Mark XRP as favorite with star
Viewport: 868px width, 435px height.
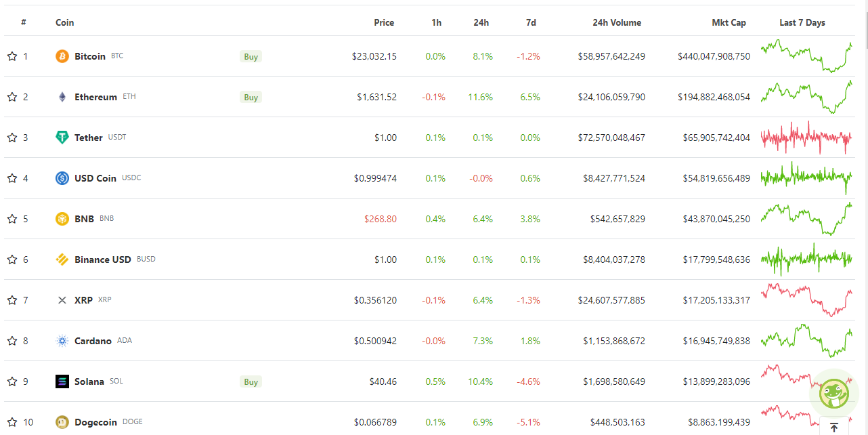pos(12,300)
